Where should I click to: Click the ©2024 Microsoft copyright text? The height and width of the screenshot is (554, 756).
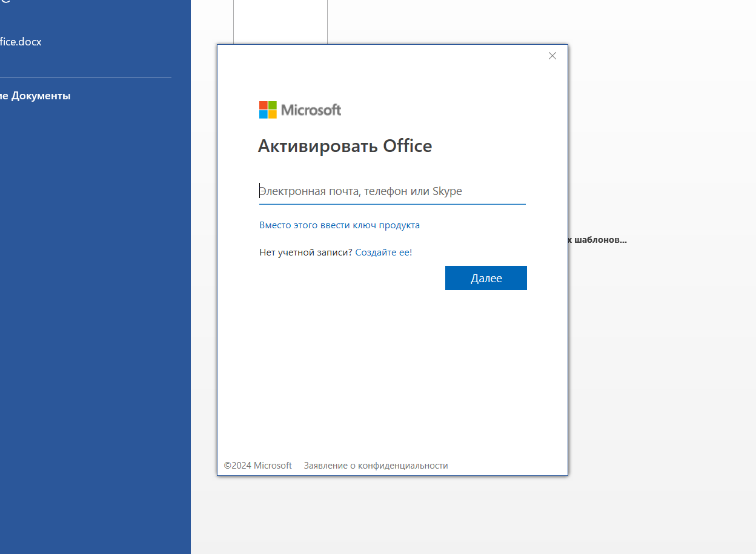click(257, 466)
